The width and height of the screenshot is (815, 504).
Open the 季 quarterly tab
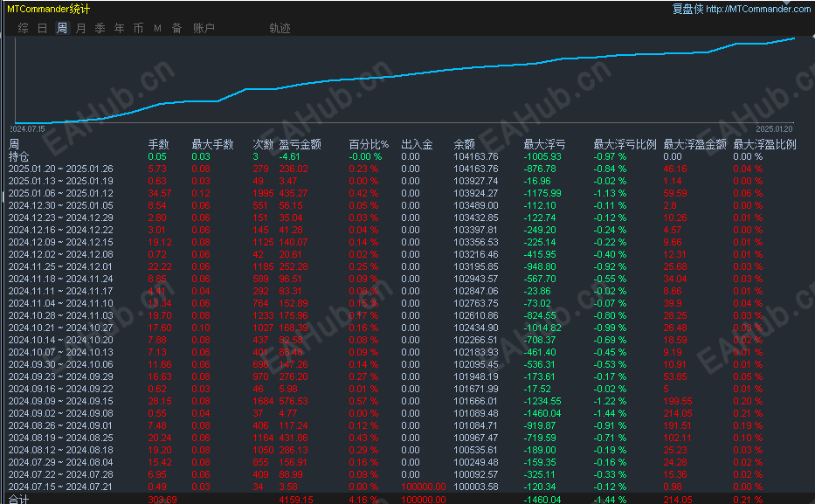point(100,28)
